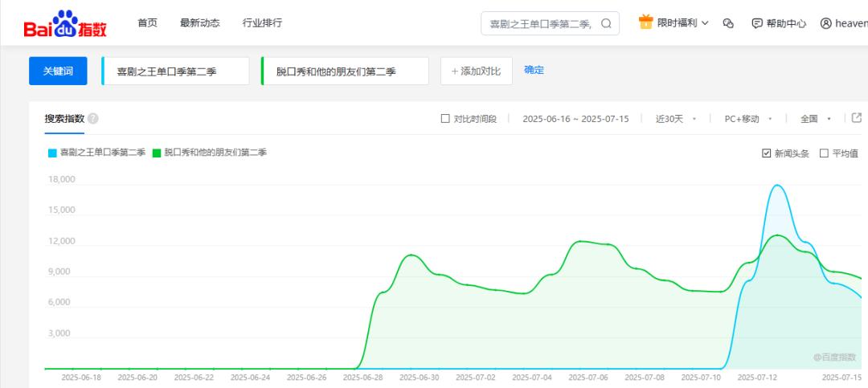Enable the 平均值 checkbox
The width and height of the screenshot is (868, 388).
tap(824, 153)
